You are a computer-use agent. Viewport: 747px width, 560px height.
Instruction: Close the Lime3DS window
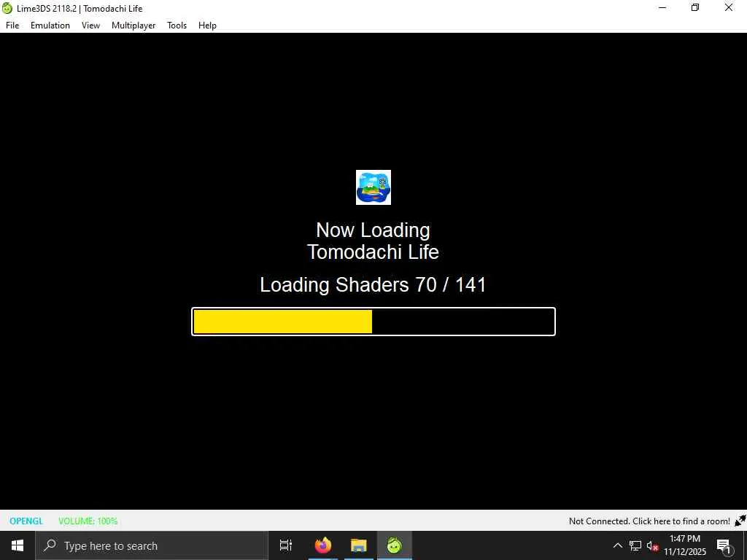729,7
